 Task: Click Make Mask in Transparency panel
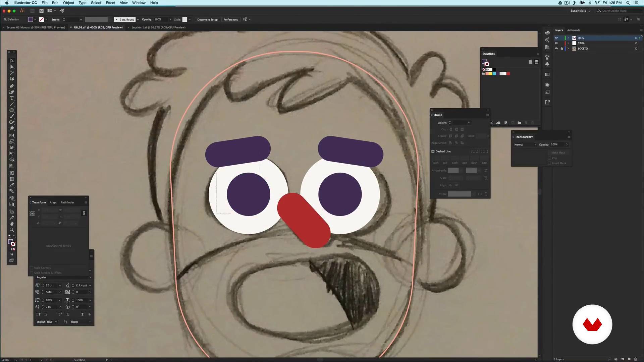point(558,153)
